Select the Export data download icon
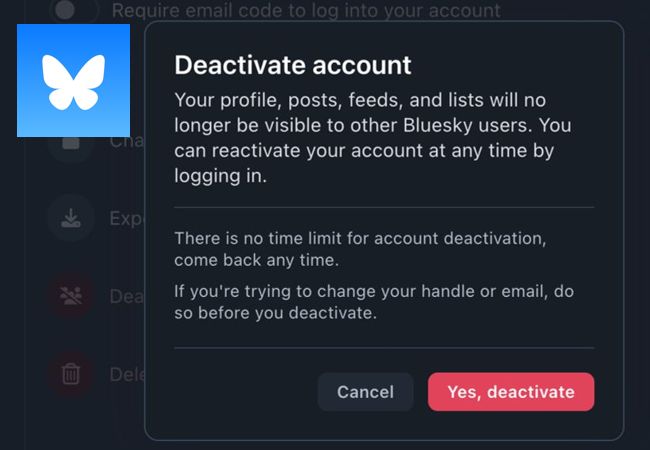The width and height of the screenshot is (650, 450). pos(71,218)
